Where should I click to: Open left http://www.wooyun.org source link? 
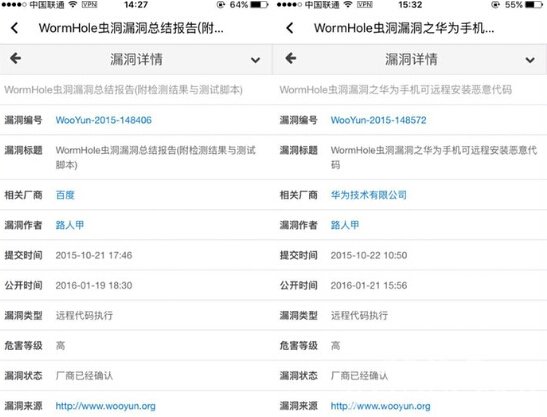tap(106, 406)
